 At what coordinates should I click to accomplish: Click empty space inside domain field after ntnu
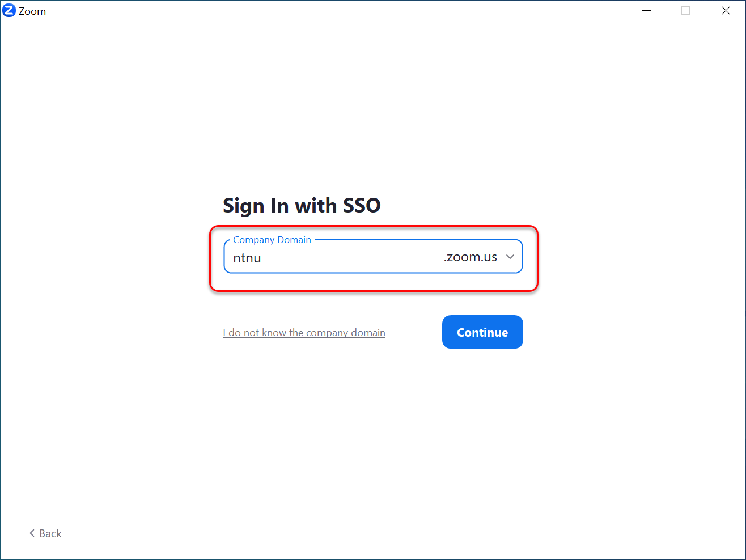point(351,258)
